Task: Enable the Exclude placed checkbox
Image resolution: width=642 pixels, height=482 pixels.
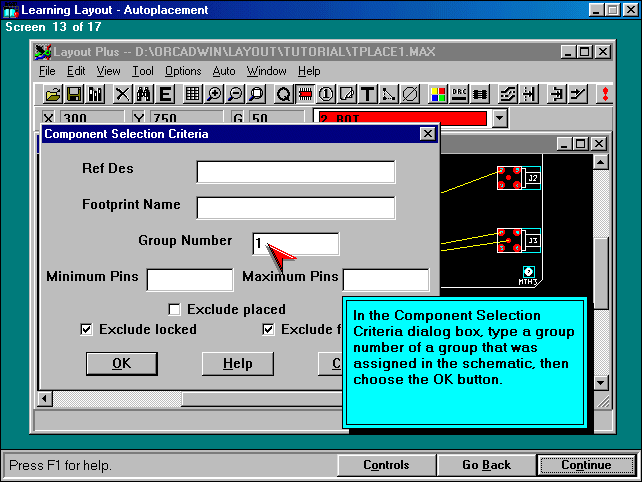Action: (x=174, y=310)
